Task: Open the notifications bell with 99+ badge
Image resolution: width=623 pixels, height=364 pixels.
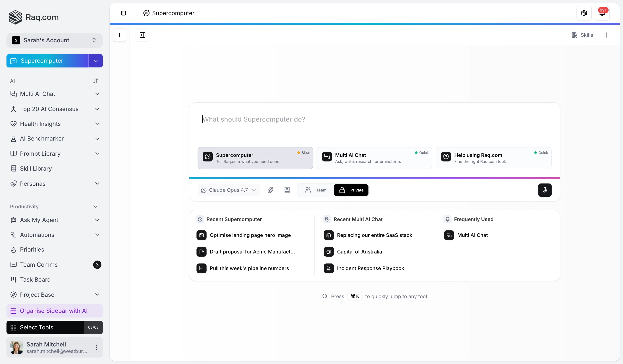Action: 602,13
